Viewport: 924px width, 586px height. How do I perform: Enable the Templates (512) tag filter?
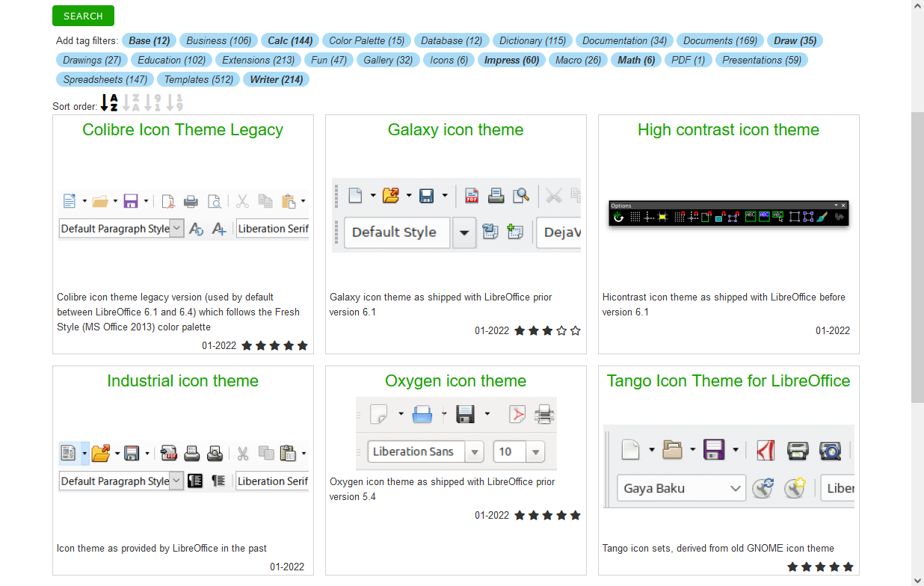(198, 78)
